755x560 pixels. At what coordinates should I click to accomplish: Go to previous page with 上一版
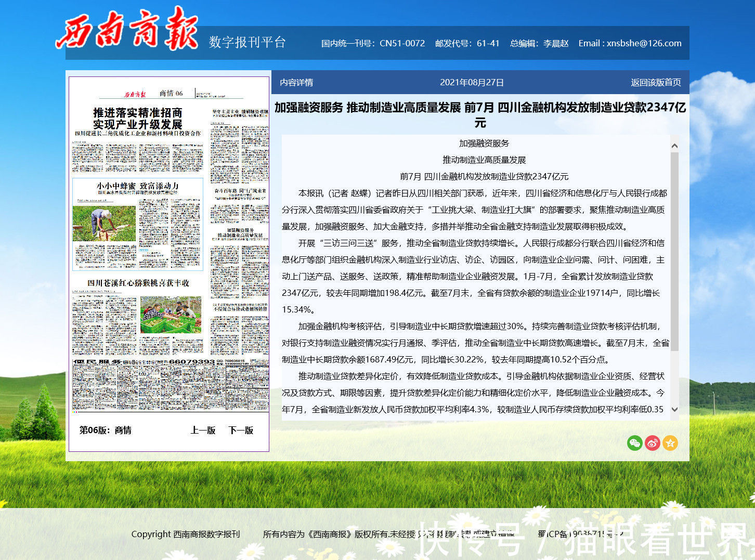coord(203,430)
